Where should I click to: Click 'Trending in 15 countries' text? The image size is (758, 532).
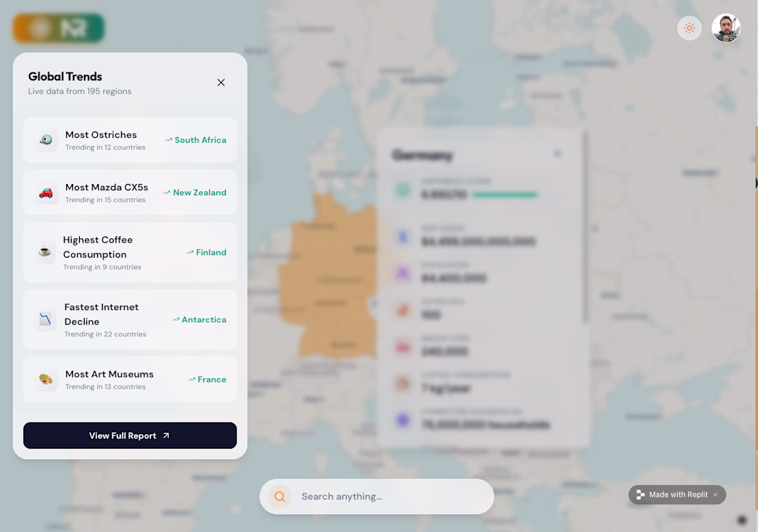click(x=105, y=200)
